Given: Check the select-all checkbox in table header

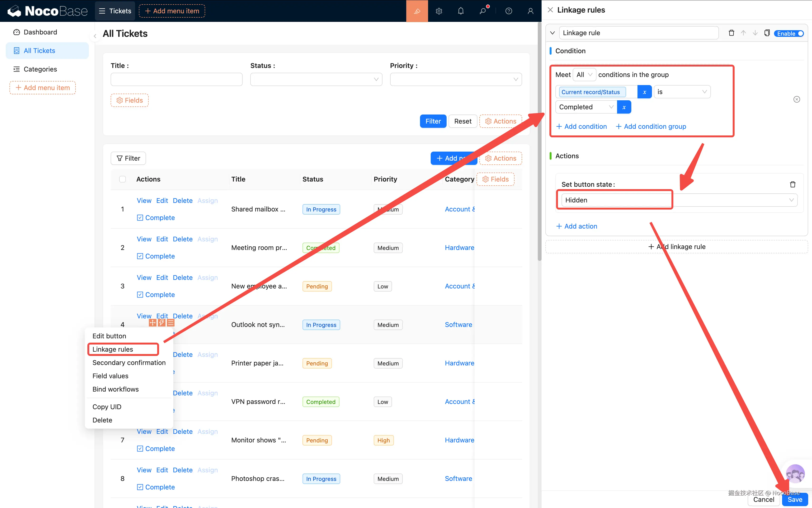Looking at the screenshot, I should [123, 179].
